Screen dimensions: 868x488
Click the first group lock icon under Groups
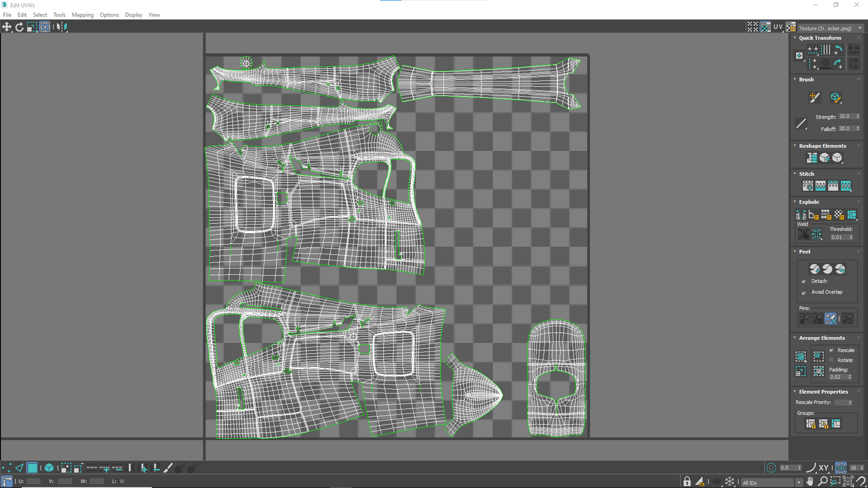(811, 424)
